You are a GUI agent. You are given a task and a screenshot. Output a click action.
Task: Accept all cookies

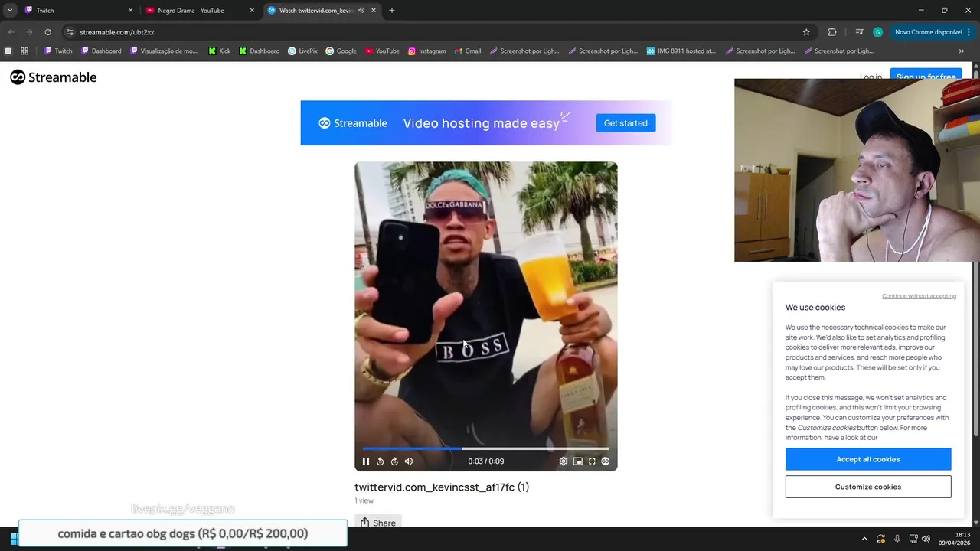(x=868, y=459)
